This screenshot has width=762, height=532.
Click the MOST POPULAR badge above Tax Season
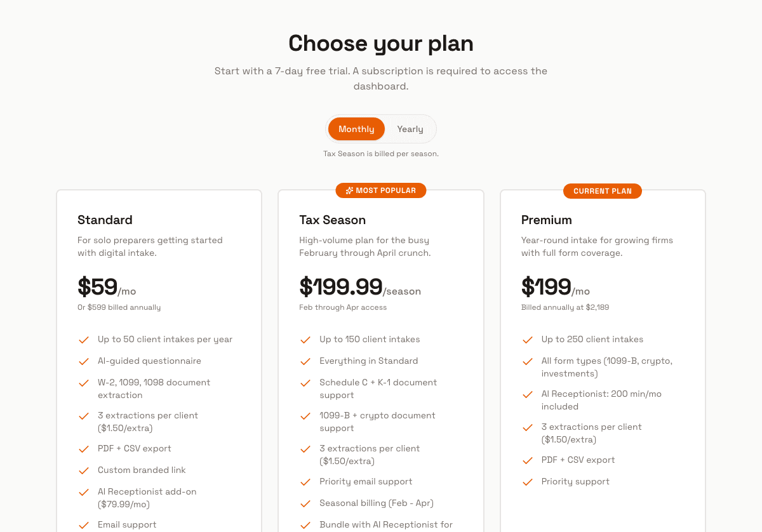click(x=381, y=190)
